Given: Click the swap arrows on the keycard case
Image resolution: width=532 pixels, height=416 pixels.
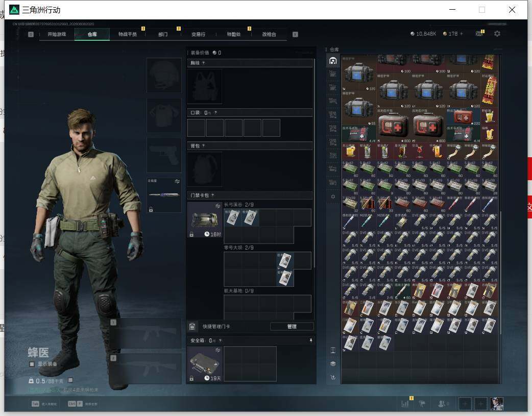Looking at the screenshot, I should click(217, 206).
